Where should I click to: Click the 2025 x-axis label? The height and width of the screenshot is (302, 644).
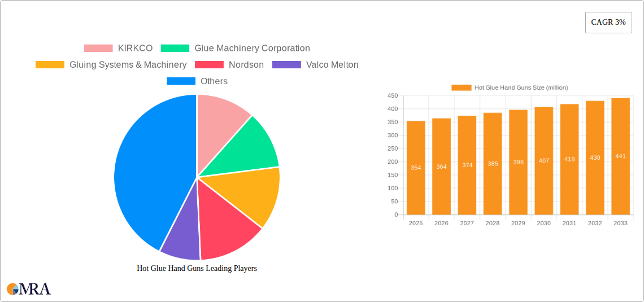pyautogui.click(x=416, y=223)
